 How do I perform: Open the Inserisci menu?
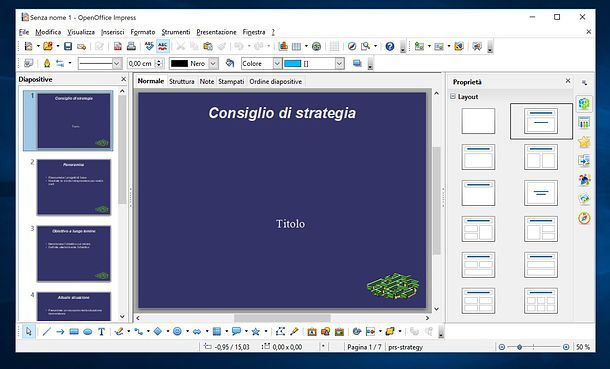point(112,32)
